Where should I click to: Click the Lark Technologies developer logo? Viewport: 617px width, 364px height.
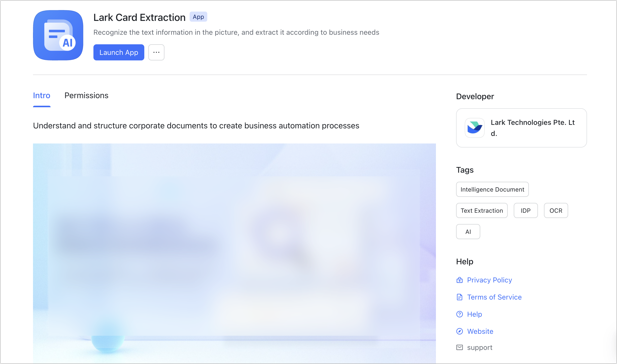[474, 128]
